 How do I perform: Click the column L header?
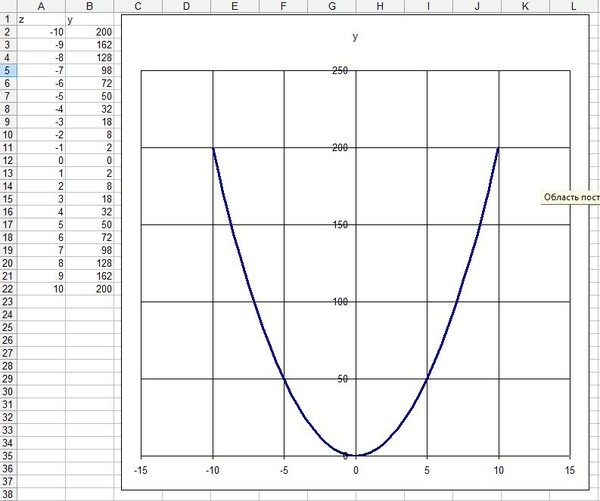click(x=574, y=6)
